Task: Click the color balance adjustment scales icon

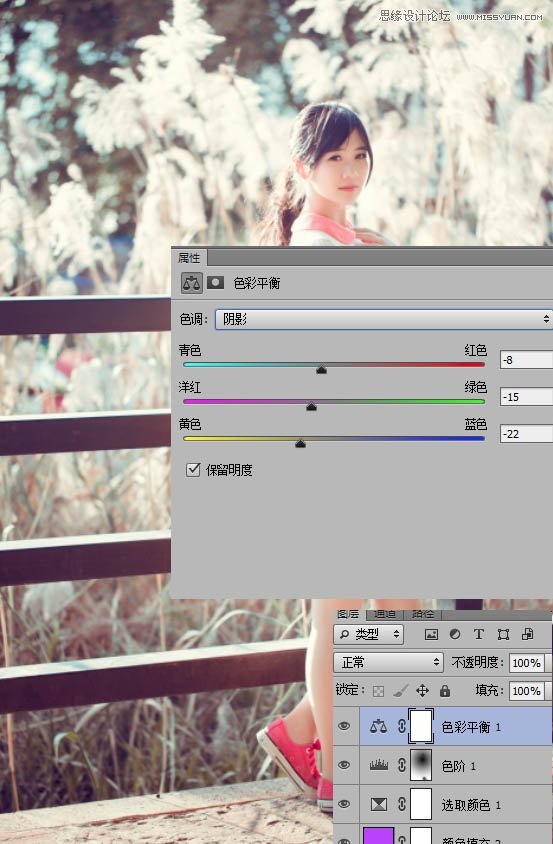Action: [191, 283]
